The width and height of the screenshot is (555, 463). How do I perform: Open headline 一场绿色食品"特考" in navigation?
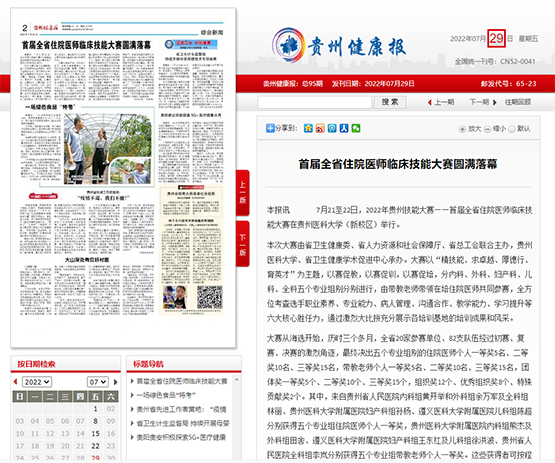click(x=166, y=395)
